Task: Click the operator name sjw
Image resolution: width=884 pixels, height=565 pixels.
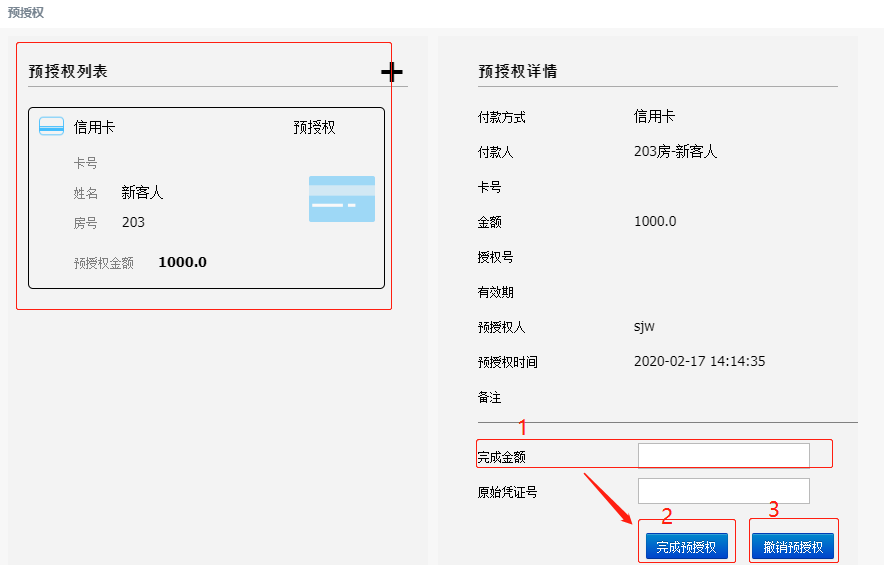Action: (644, 326)
